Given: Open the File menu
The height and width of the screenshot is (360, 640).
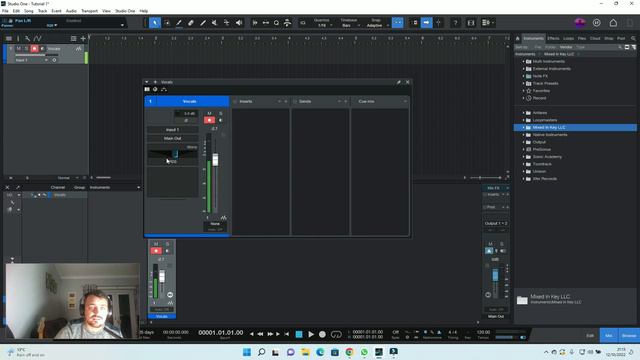Looking at the screenshot, I should pos(5,11).
